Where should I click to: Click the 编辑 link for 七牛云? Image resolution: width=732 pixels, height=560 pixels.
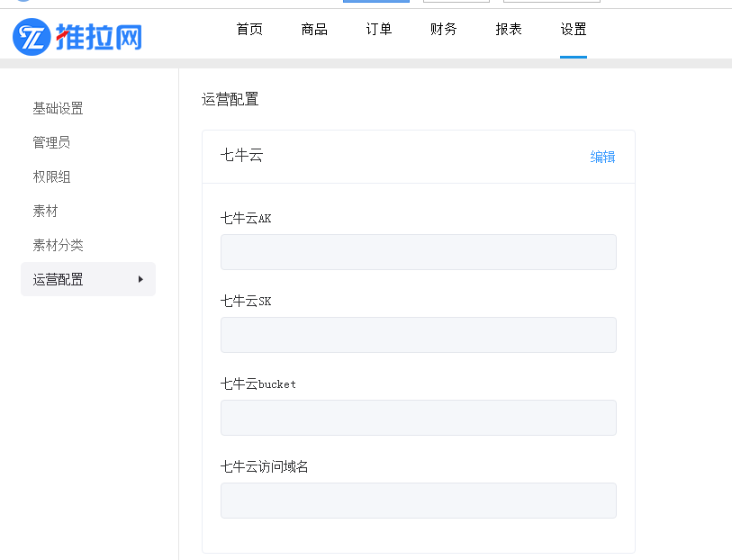(x=602, y=157)
